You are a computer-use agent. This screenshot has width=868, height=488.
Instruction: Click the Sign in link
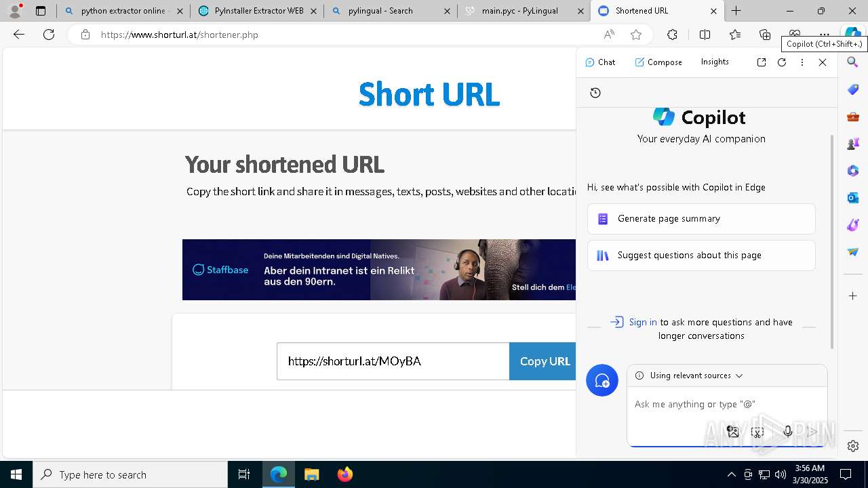[643, 323]
